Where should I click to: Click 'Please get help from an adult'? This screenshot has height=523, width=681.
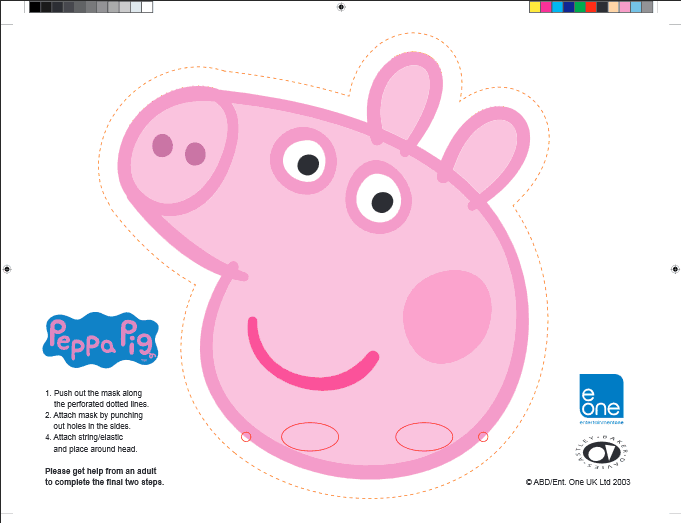click(x=101, y=471)
